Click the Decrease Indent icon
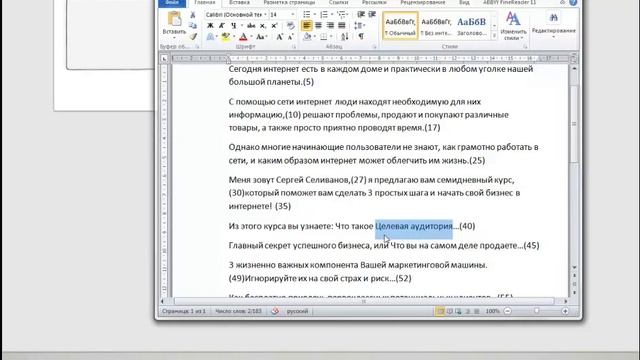The width and height of the screenshot is (640, 360). point(361,15)
